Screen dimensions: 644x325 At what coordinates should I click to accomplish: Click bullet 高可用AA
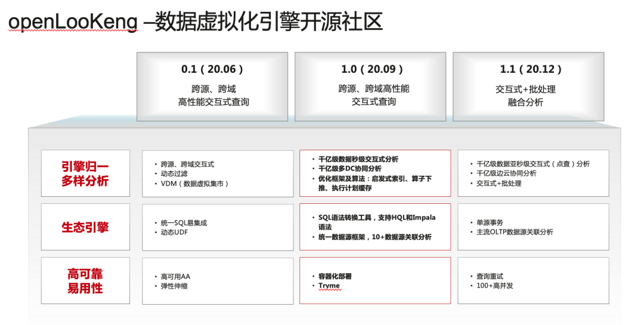[175, 277]
